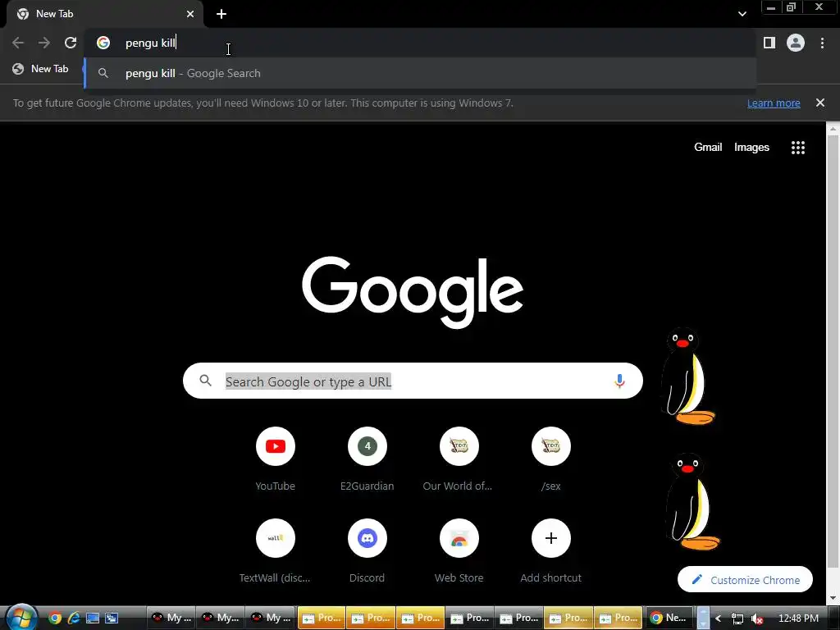The height and width of the screenshot is (630, 840).
Task: Open a new tab with the plus button
Action: click(x=221, y=14)
